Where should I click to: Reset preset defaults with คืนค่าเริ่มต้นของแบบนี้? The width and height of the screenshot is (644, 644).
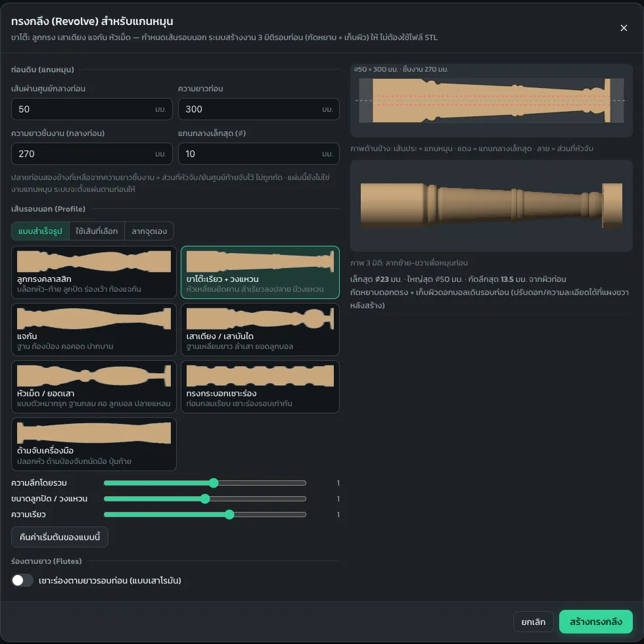click(60, 537)
